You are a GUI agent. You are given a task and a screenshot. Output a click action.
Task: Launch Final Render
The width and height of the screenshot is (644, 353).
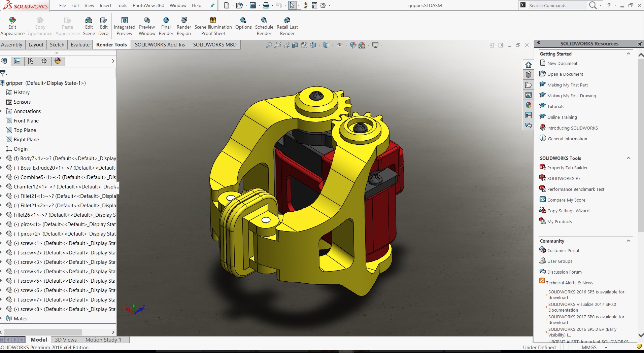click(x=166, y=26)
